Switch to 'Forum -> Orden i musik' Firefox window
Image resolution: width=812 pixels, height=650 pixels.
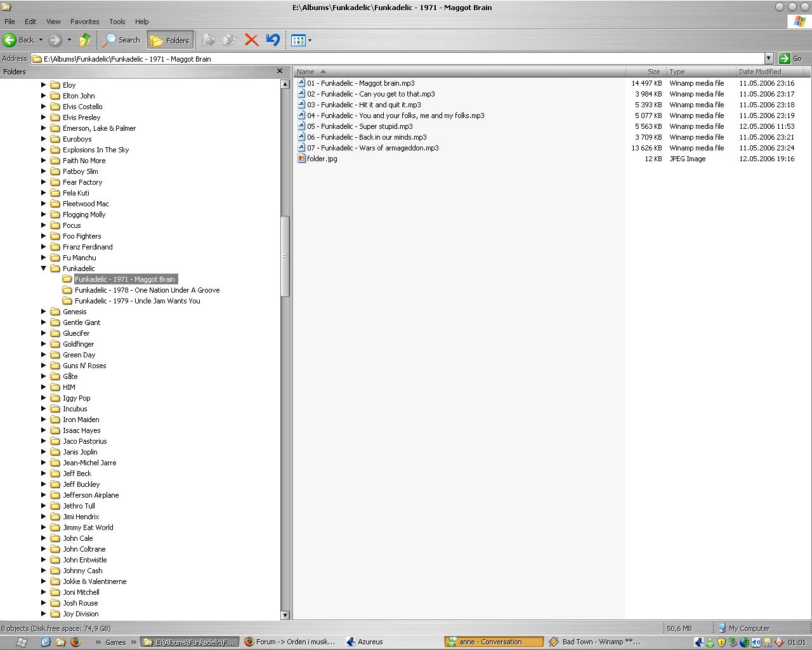pos(291,642)
